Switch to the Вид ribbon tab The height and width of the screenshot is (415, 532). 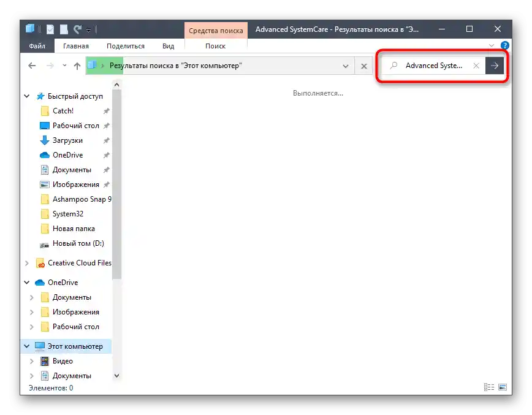tap(168, 46)
